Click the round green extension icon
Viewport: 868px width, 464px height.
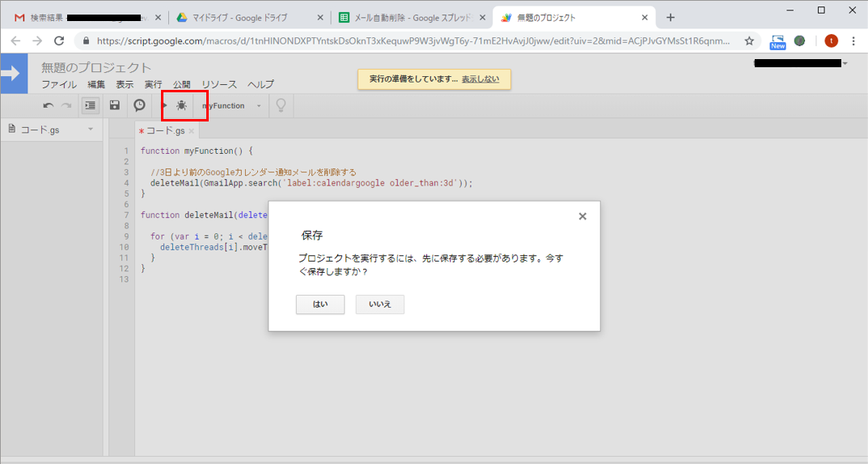point(799,40)
